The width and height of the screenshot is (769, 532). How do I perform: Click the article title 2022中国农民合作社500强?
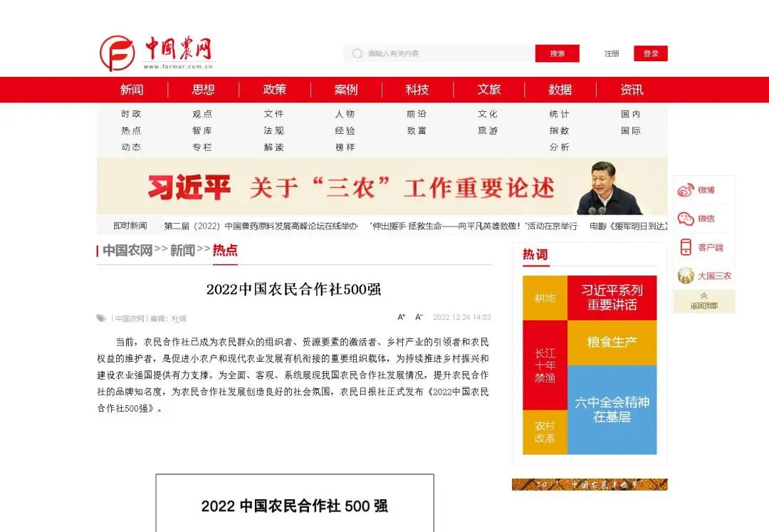pos(293,289)
